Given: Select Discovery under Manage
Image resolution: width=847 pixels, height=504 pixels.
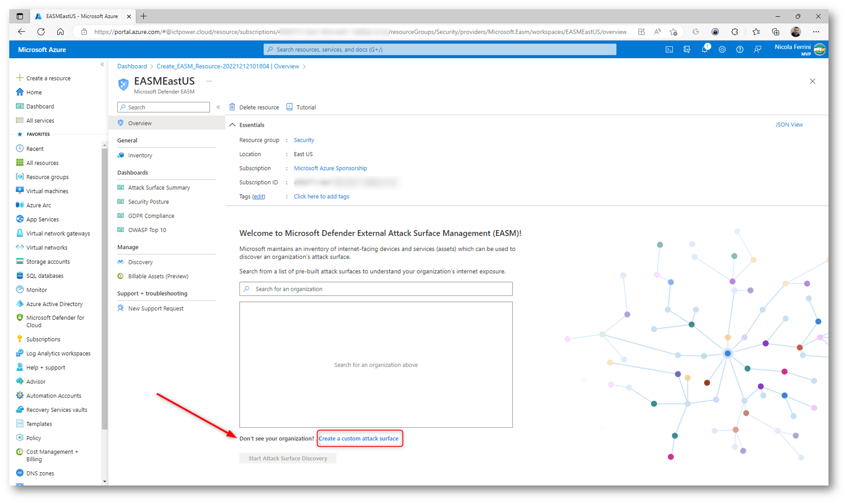Looking at the screenshot, I should click(140, 262).
